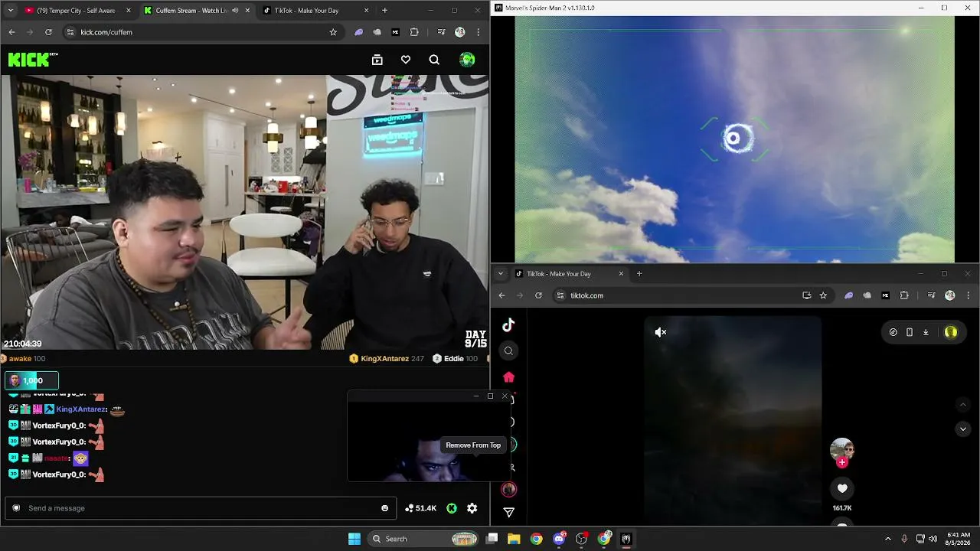Screen dimensions: 980x551
Task: Open TikTok account avatar menu
Action: (x=951, y=332)
